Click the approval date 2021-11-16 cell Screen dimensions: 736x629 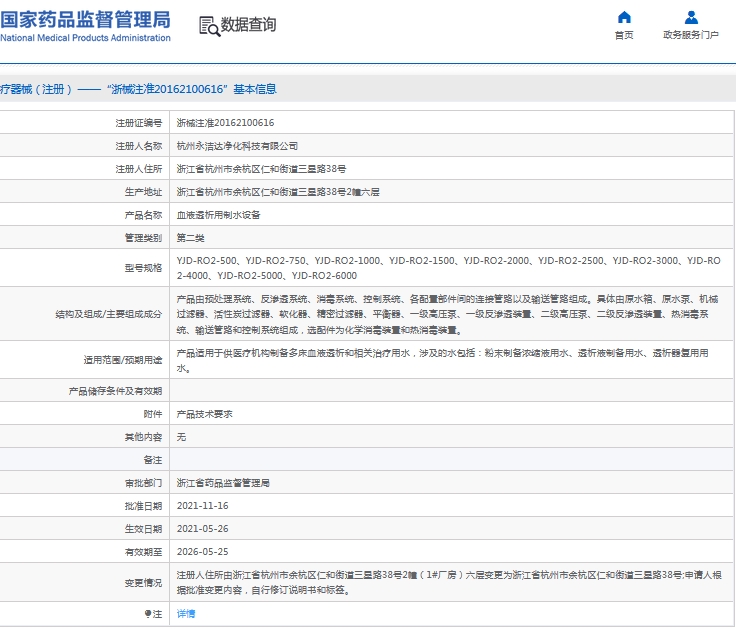coord(451,506)
